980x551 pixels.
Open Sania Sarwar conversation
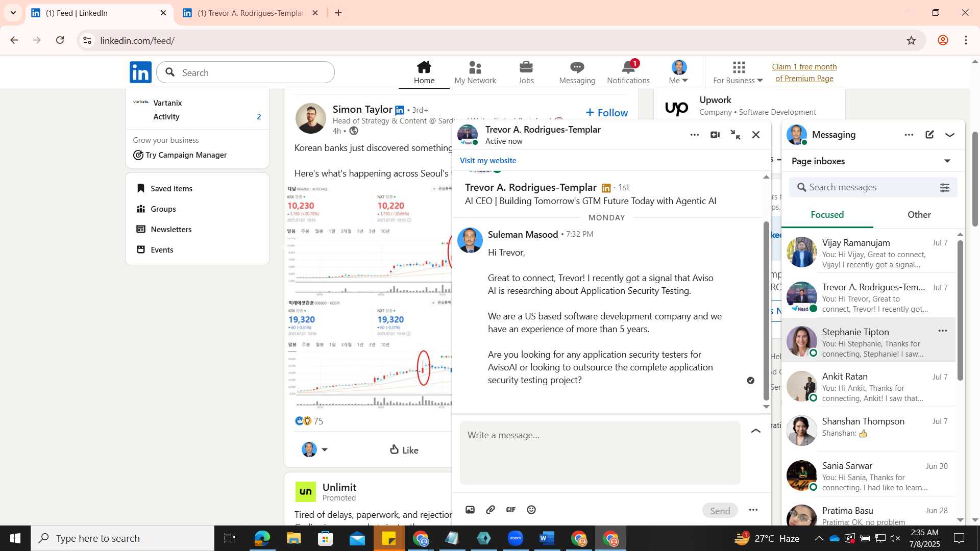[x=869, y=475]
